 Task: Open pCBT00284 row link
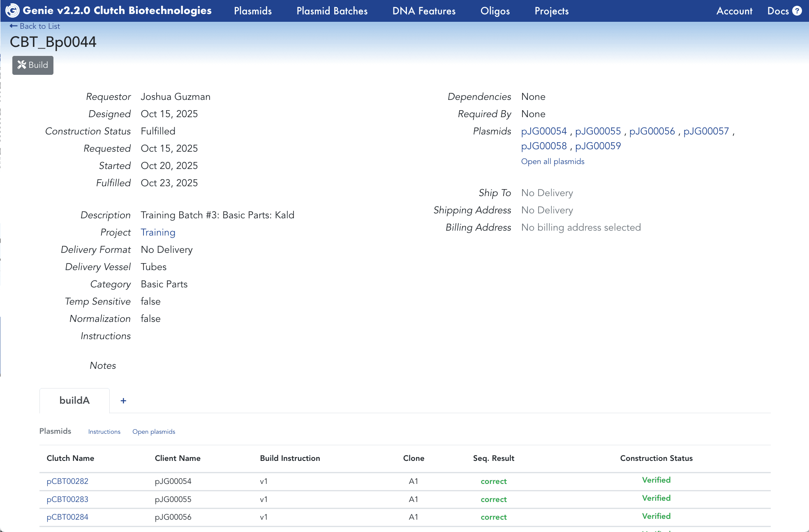point(67,517)
